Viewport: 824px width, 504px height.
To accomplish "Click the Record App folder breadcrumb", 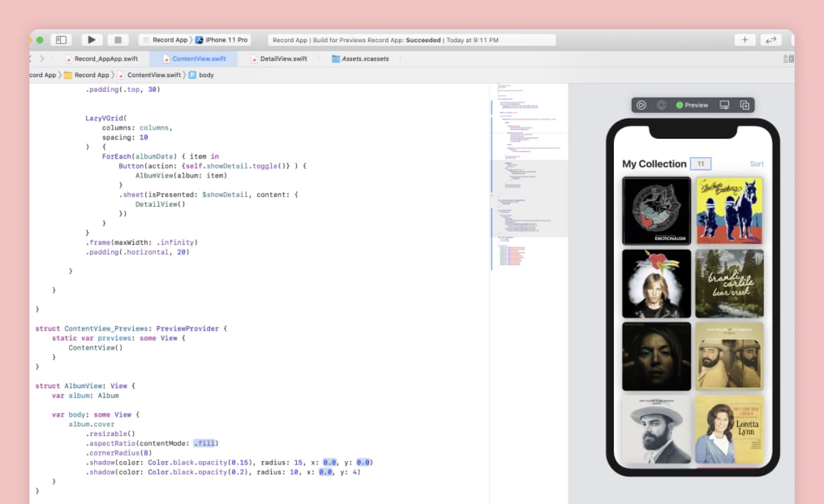I will 87,75.
